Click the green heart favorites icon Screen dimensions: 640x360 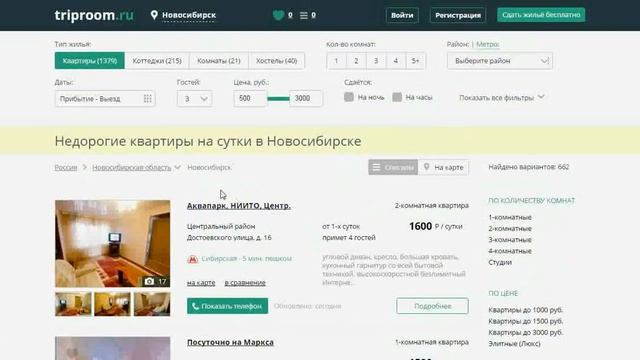click(x=278, y=15)
